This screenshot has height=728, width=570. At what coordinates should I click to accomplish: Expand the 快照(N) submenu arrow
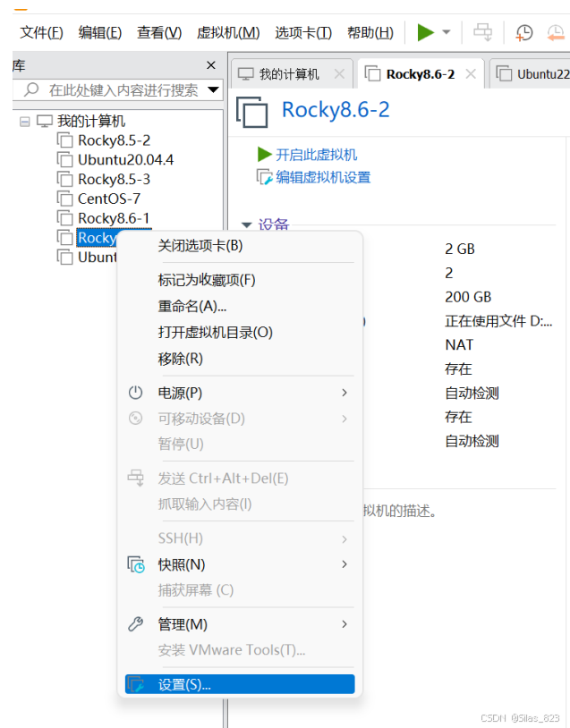pyautogui.click(x=345, y=564)
